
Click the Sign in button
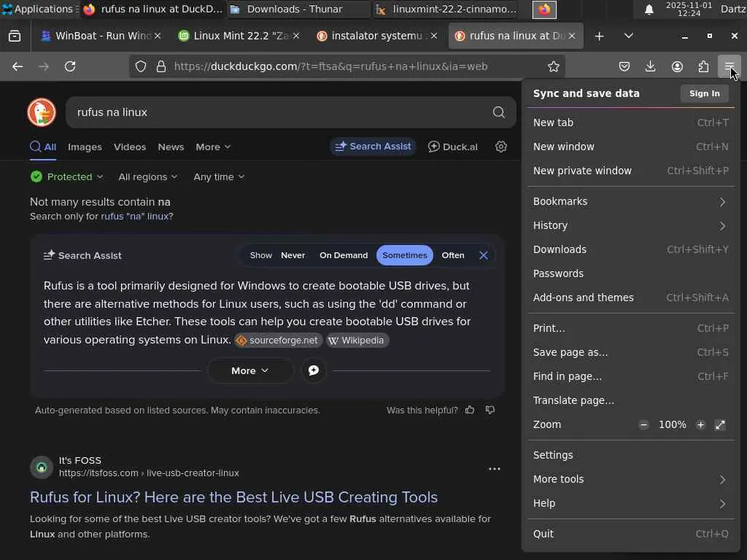coord(704,93)
